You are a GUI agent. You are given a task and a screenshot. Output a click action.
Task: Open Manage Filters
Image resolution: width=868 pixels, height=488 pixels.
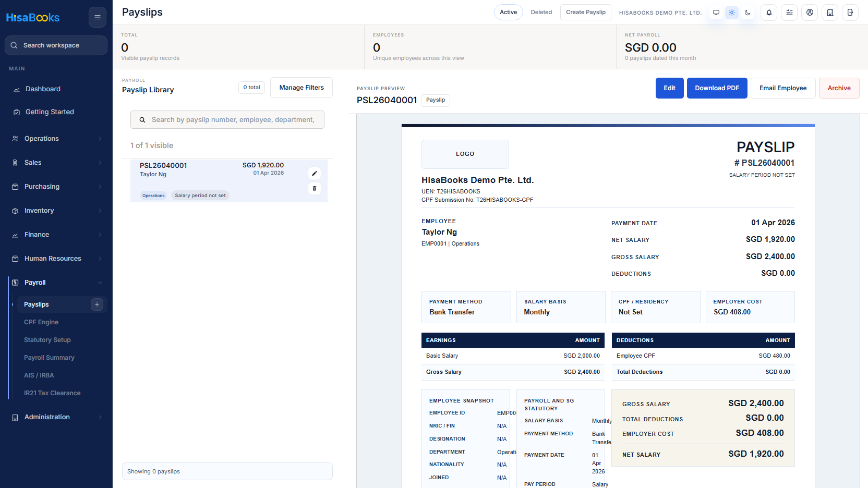302,88
